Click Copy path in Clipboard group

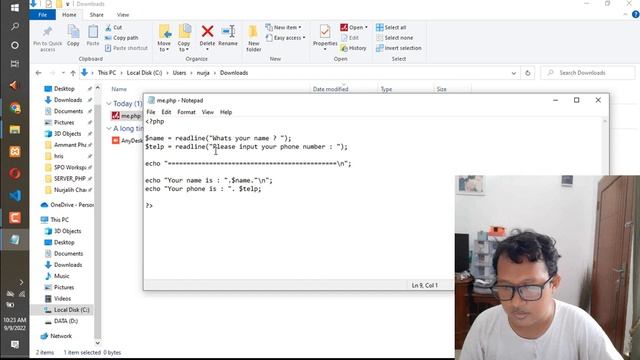coord(122,38)
